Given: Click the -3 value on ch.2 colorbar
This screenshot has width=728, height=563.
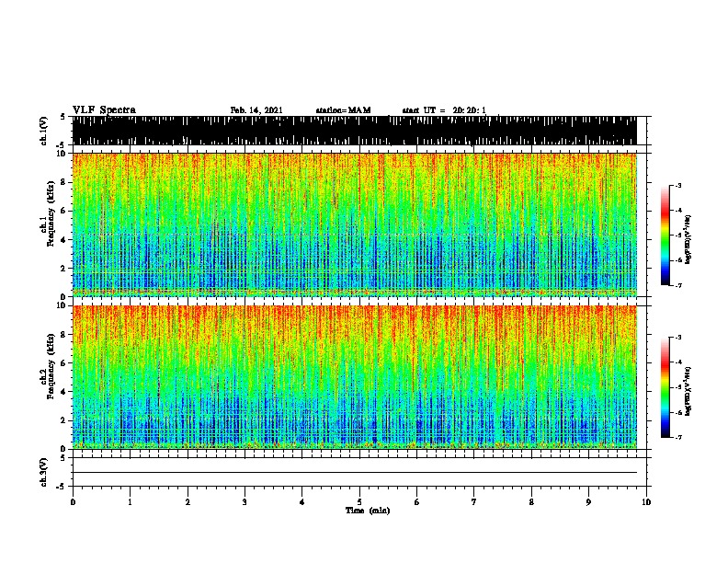Looking at the screenshot, I should pyautogui.click(x=677, y=338).
